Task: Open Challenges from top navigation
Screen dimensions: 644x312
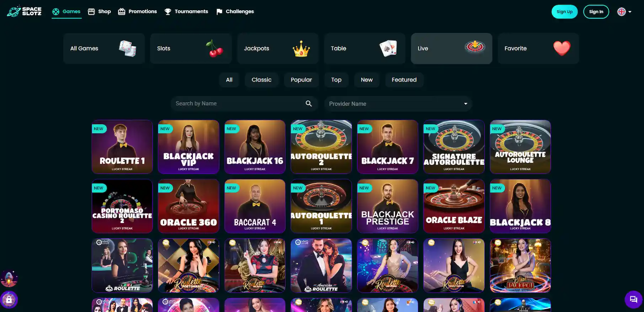Action: (235, 11)
